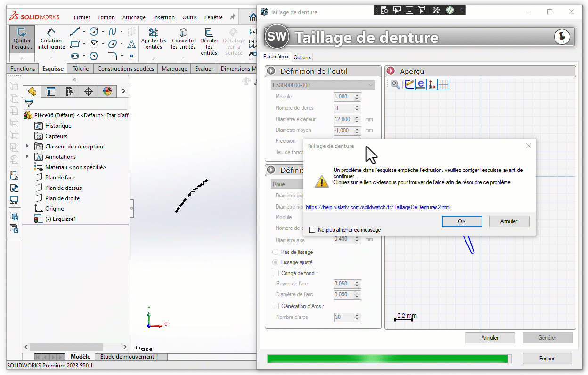Select the Cotation intelligente tool

[51, 33]
